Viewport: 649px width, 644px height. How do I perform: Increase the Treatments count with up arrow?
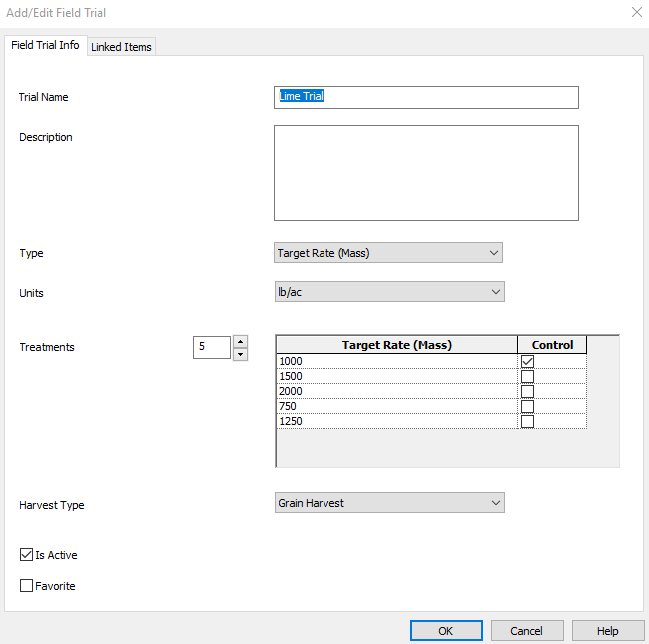(x=240, y=341)
